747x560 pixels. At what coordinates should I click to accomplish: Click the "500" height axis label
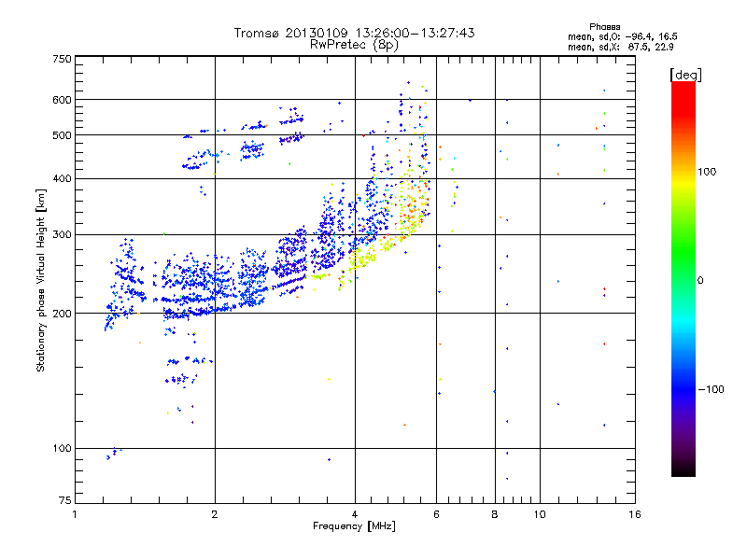click(62, 135)
